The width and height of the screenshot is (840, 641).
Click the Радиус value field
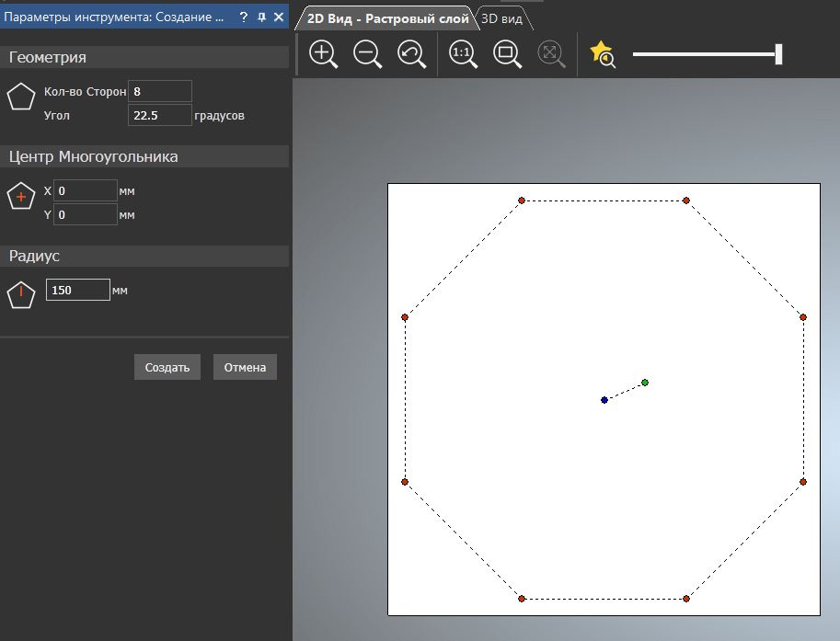pos(78,290)
